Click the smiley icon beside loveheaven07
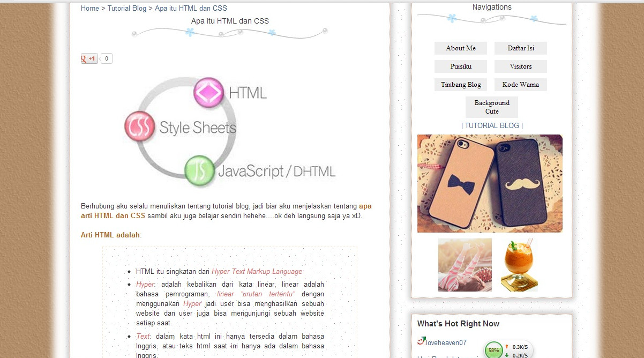This screenshot has height=358, width=644. tap(421, 340)
